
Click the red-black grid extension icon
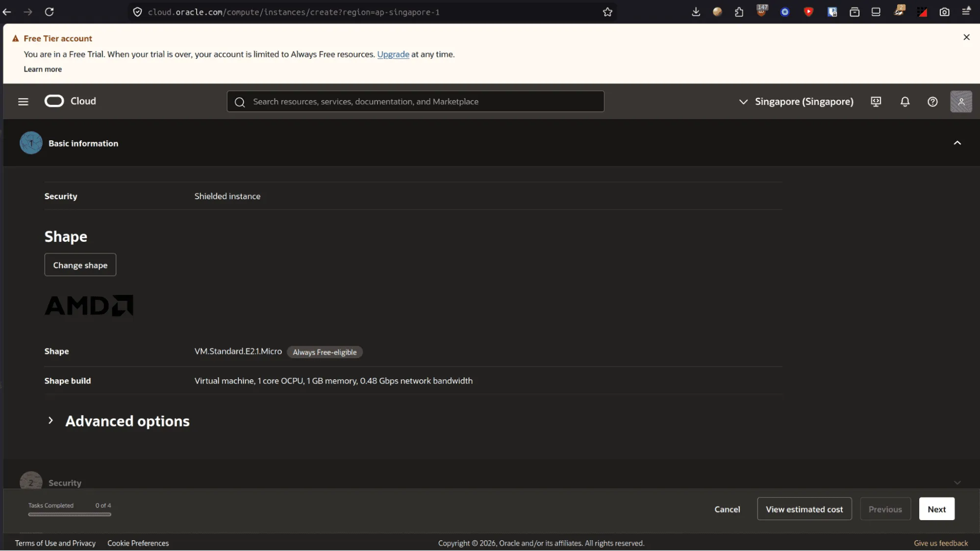click(x=922, y=12)
